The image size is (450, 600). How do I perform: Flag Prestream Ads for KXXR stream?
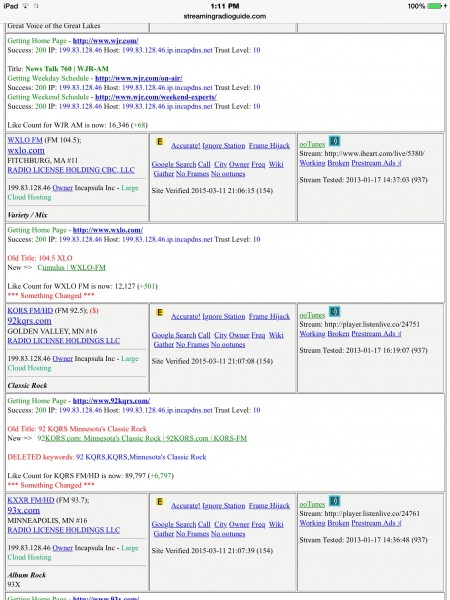click(377, 523)
